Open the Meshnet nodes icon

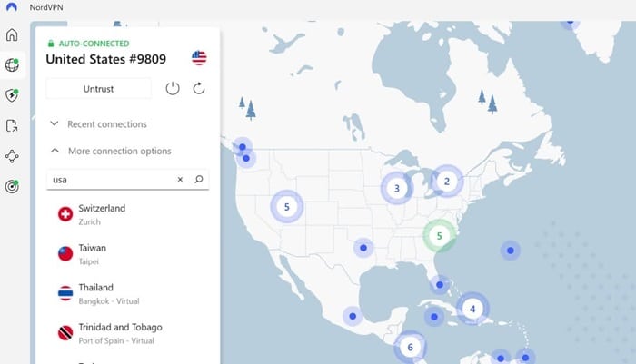tap(12, 156)
